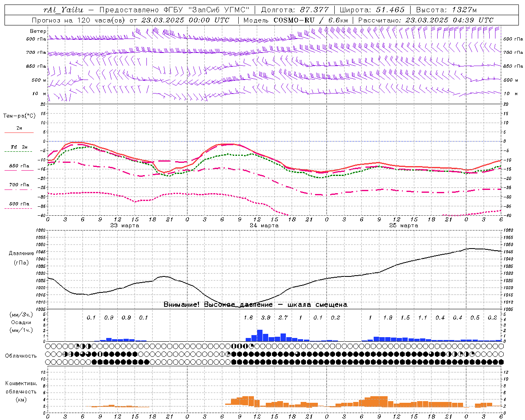Click the 2.7 precipitation total
The image size is (525, 420).
click(283, 317)
